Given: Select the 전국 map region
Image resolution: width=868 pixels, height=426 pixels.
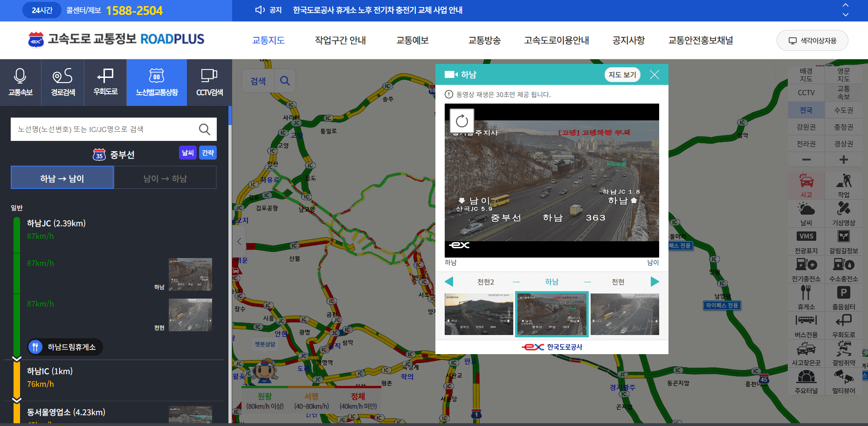Looking at the screenshot, I should (x=806, y=110).
